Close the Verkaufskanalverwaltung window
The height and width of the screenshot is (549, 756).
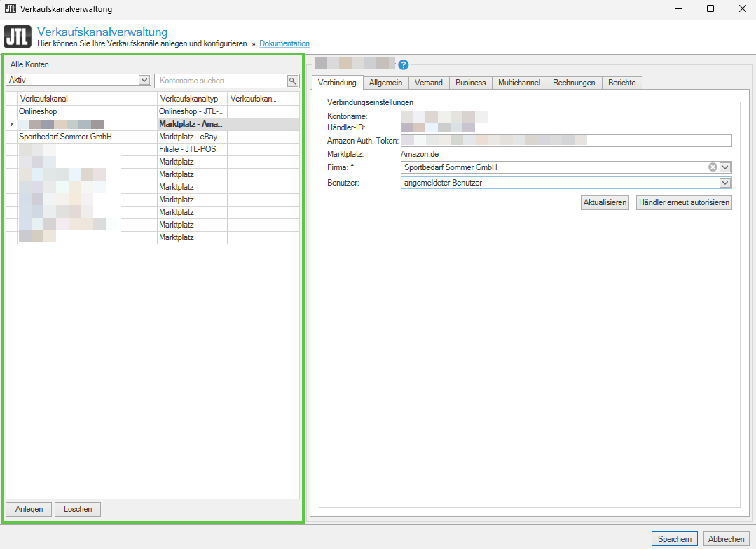pyautogui.click(x=743, y=8)
